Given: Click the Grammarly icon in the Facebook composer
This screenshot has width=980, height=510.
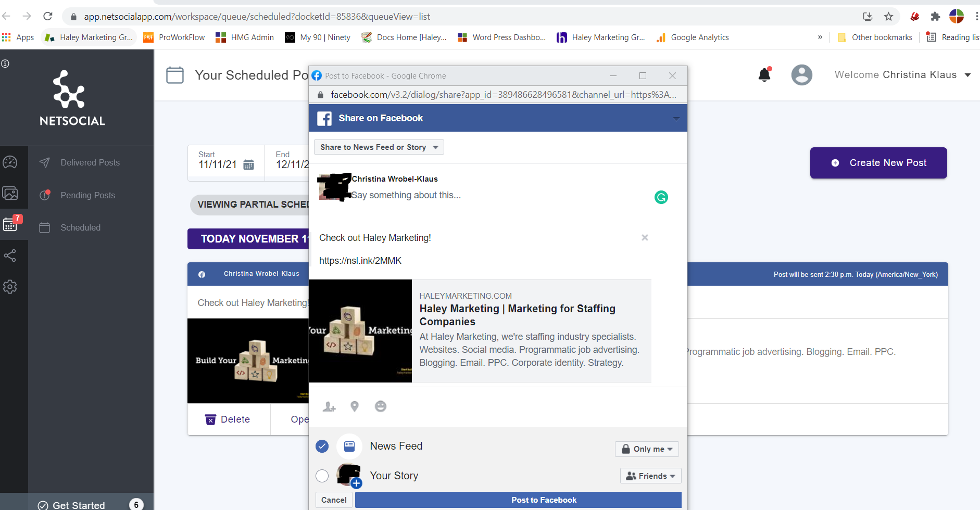Looking at the screenshot, I should (x=661, y=197).
